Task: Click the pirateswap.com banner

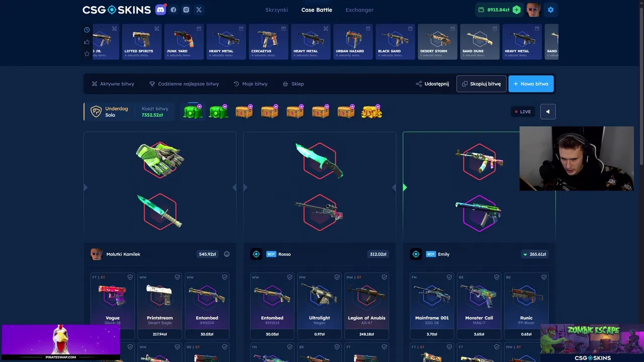Action: pos(60,342)
